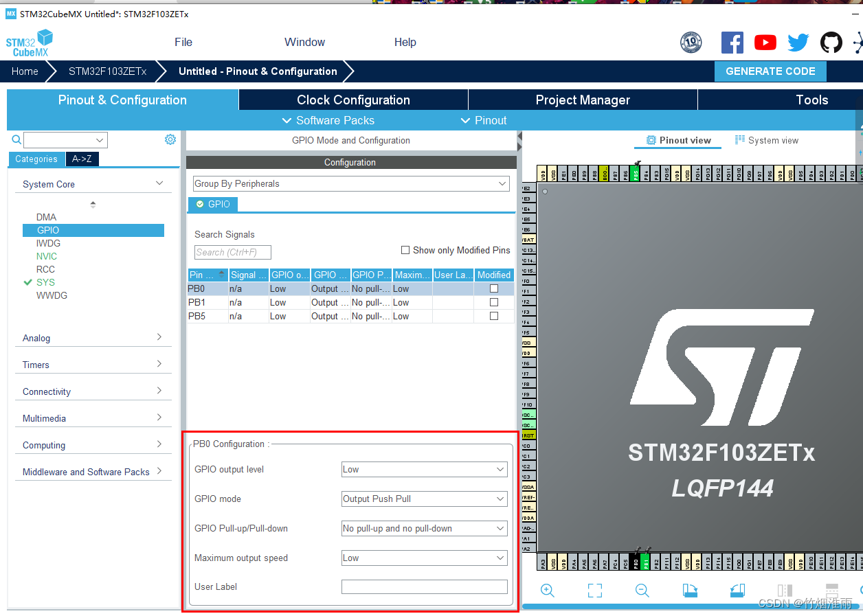Click the STM32F103ZETx breadcrumb
Viewport: 863px width, 616px height.
pyautogui.click(x=107, y=71)
